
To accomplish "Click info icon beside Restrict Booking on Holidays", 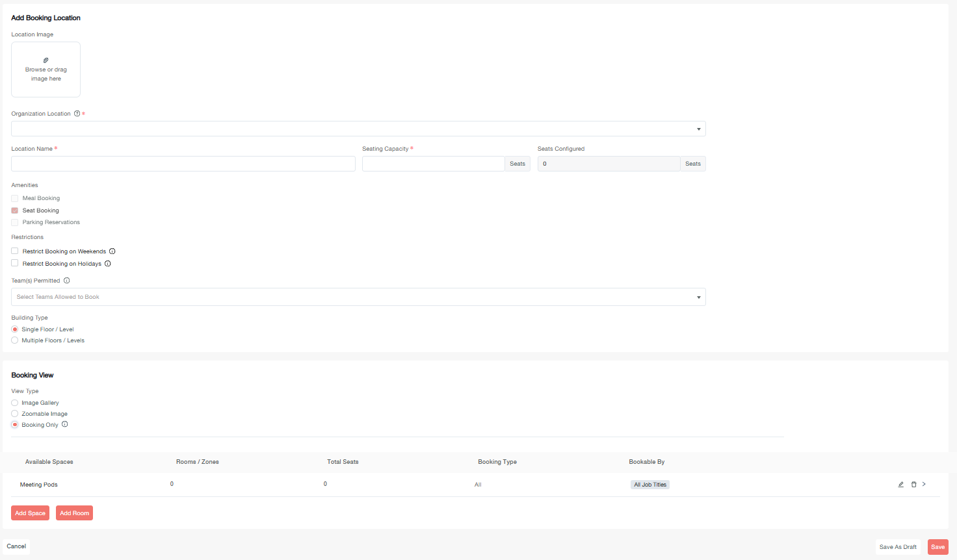I will [108, 264].
